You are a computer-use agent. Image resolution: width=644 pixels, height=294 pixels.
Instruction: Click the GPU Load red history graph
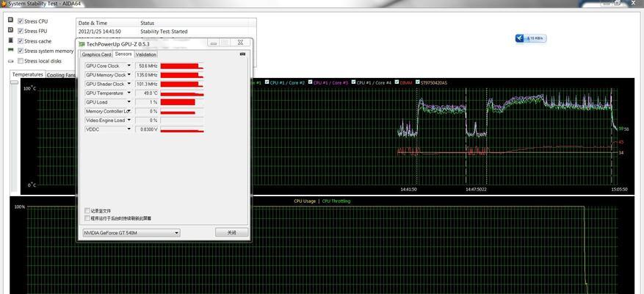pyautogui.click(x=182, y=102)
